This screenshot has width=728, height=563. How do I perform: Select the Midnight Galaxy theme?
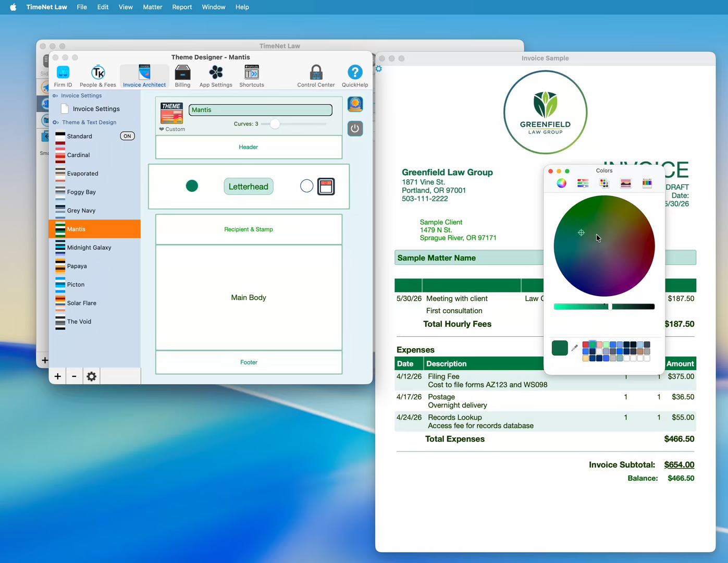[x=95, y=248]
